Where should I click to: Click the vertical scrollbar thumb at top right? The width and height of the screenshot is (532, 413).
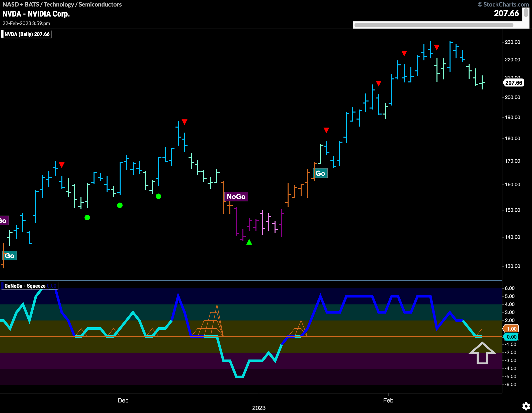click(x=526, y=13)
